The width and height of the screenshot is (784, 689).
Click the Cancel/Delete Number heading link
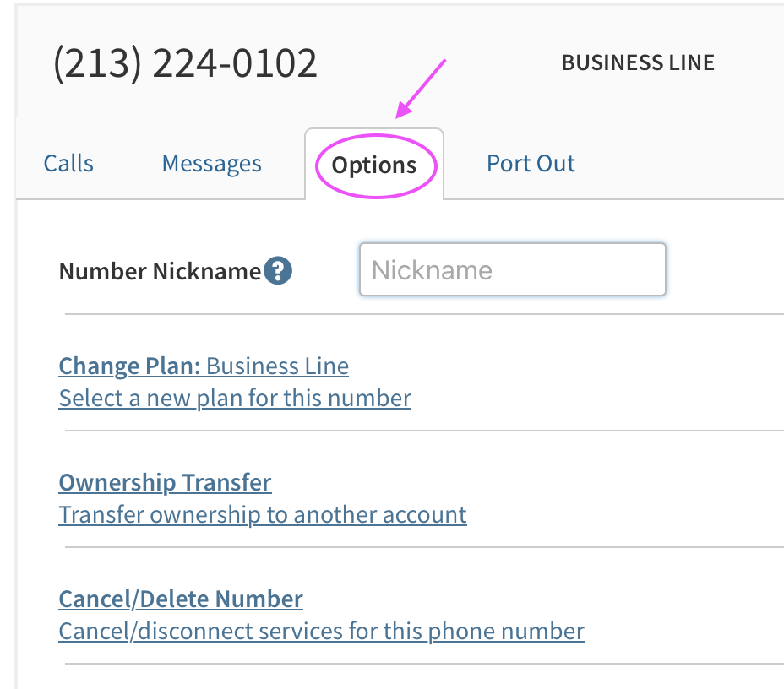coord(181,599)
